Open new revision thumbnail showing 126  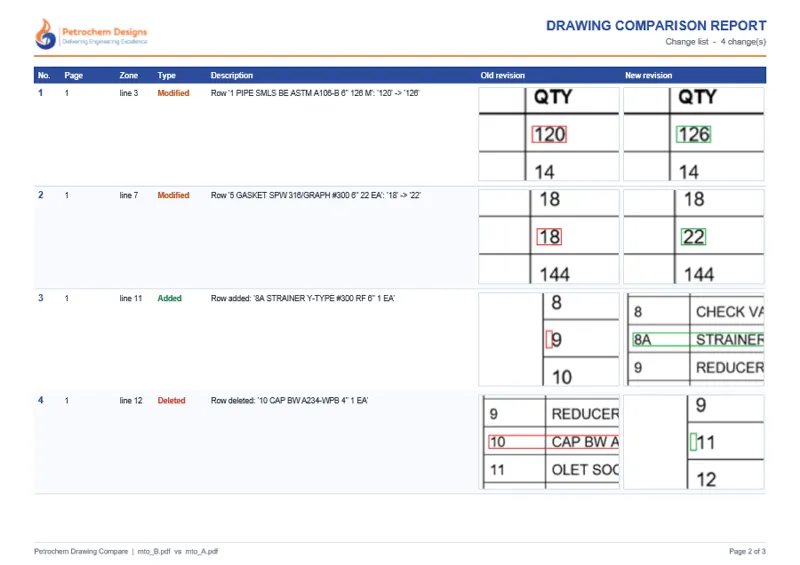(694, 134)
